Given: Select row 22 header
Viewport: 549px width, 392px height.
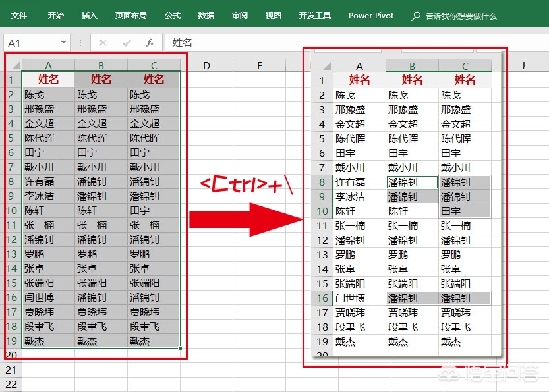Looking at the screenshot, I should point(11,385).
